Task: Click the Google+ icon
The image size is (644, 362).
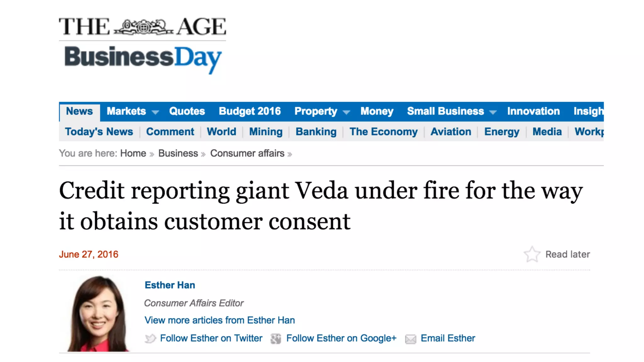Action: 276,338
